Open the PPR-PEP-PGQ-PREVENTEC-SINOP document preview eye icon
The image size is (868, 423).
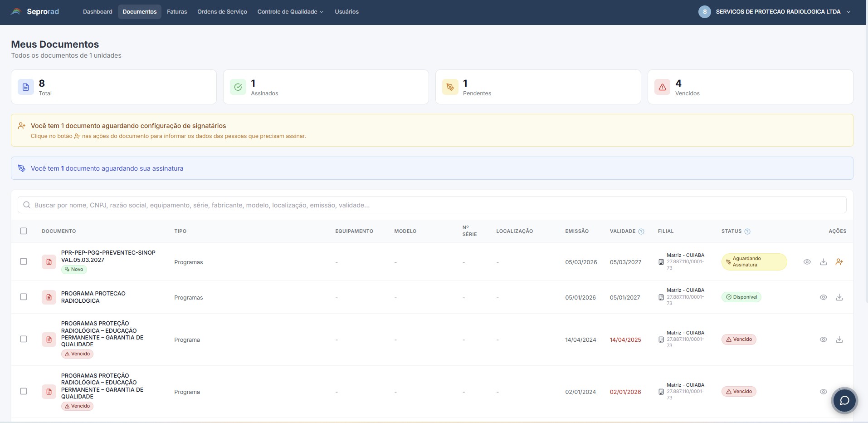click(x=807, y=262)
